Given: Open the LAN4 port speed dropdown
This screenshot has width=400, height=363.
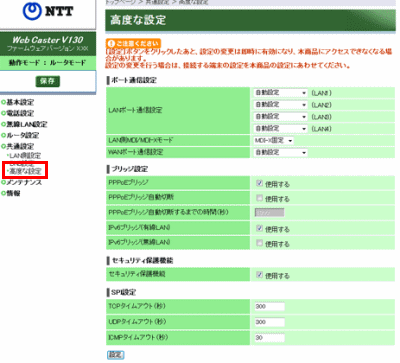Looking at the screenshot, I should [280, 128].
